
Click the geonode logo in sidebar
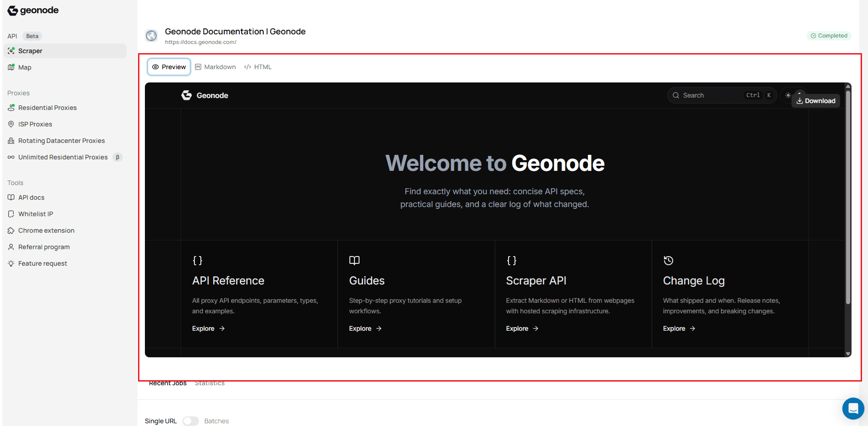tap(33, 10)
